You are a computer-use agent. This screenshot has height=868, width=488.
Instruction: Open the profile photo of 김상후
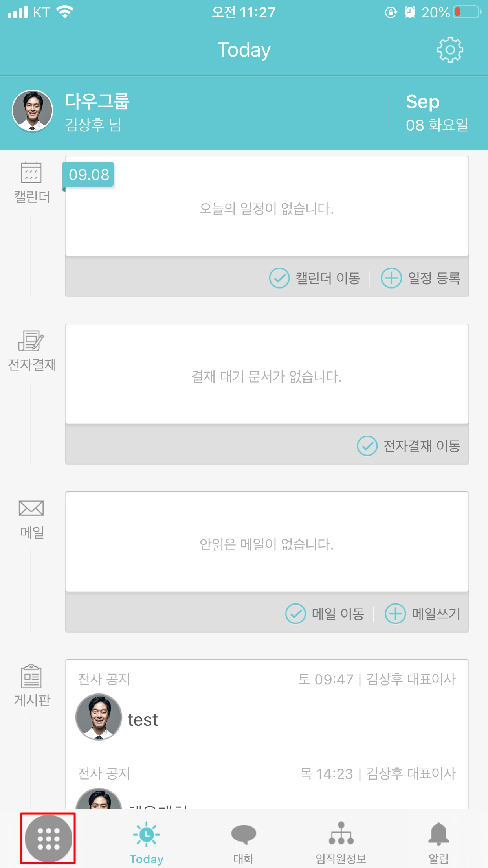click(x=33, y=111)
